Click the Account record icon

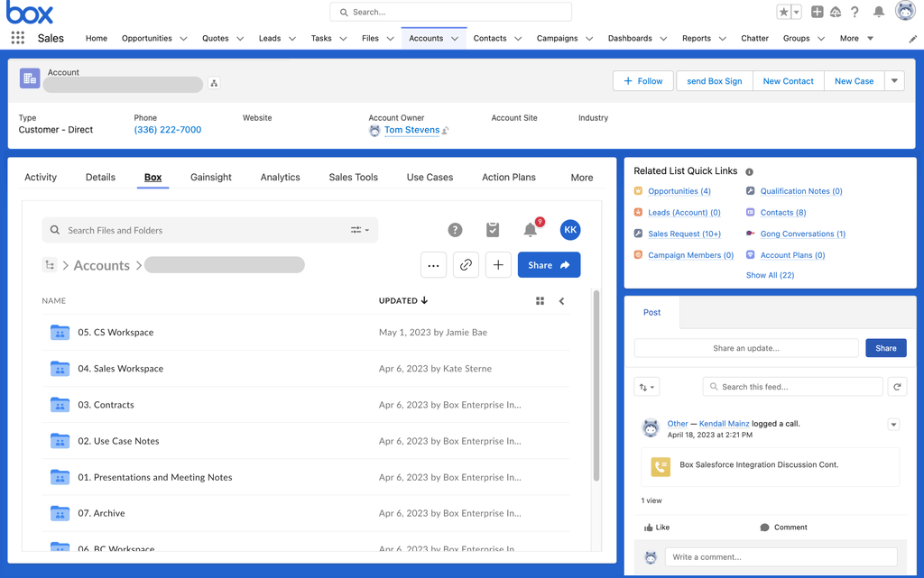(30, 78)
